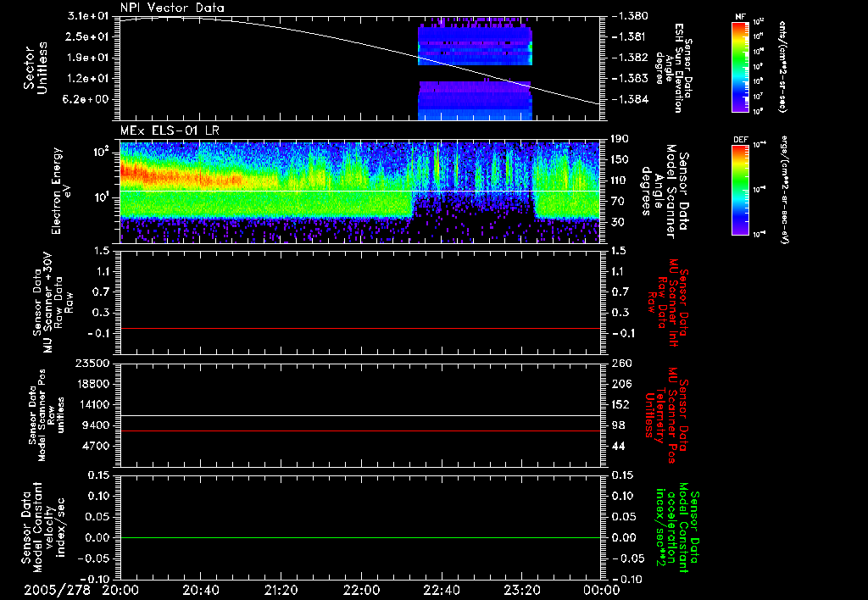
Task: Click the '98' telemetry tick value
Action: point(618,425)
